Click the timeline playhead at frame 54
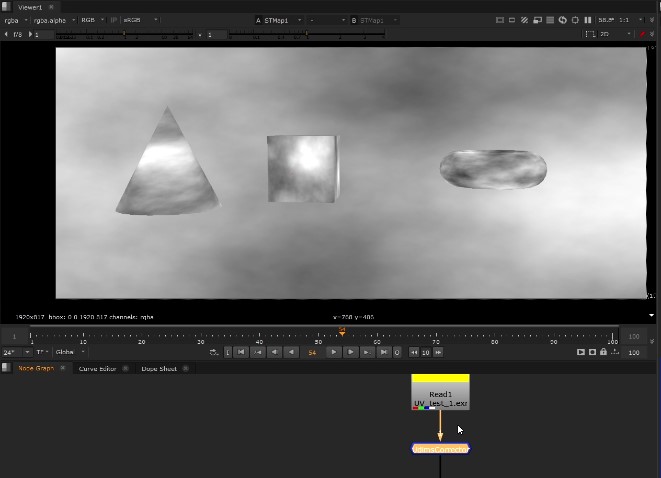Viewport: 661px width, 478px height. pyautogui.click(x=342, y=331)
